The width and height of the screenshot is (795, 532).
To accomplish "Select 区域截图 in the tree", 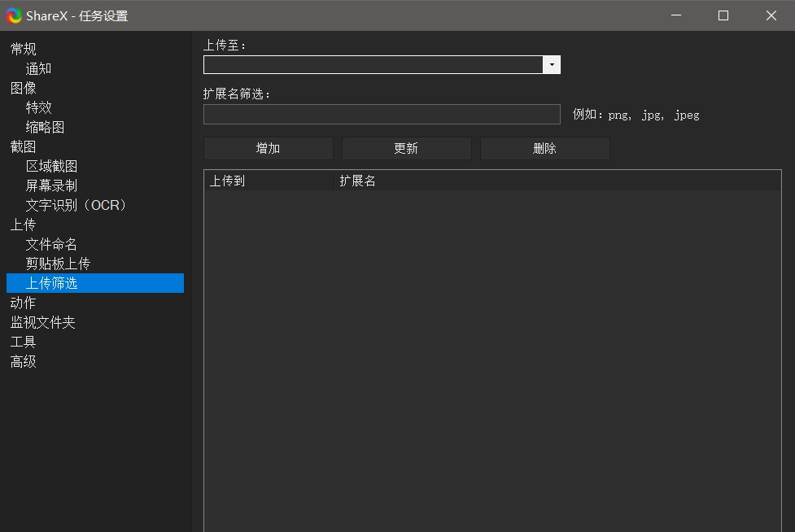I will 51,166.
